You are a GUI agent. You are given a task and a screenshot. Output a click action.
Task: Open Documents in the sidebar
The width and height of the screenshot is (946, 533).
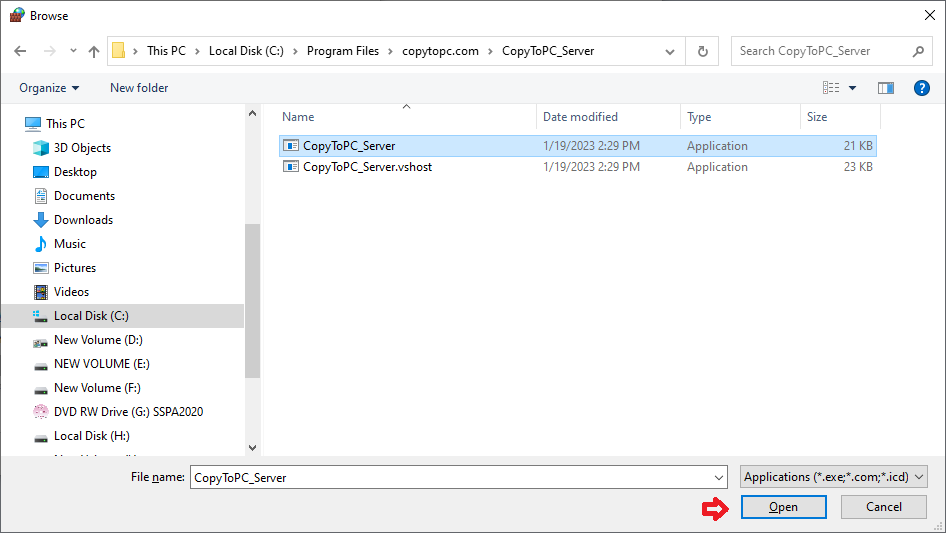coord(84,196)
